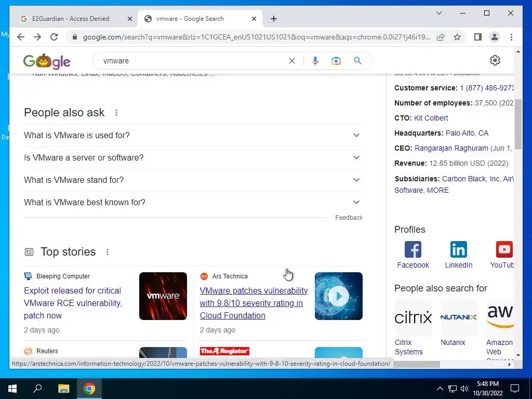Switch to E2Guardian Access Denied tab
The height and width of the screenshot is (399, 532).
pos(71,19)
